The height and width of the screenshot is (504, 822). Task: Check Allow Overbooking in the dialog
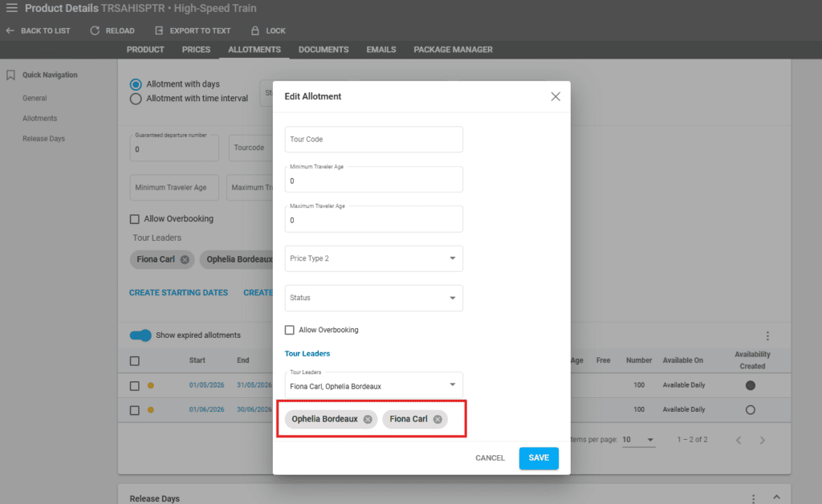tap(290, 330)
